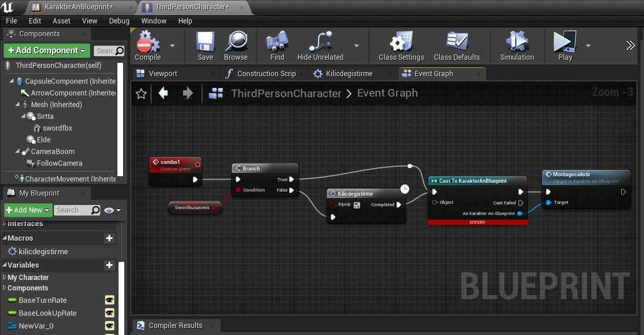Focus the My Blueprint search field
This screenshot has width=644, height=335.
point(77,210)
